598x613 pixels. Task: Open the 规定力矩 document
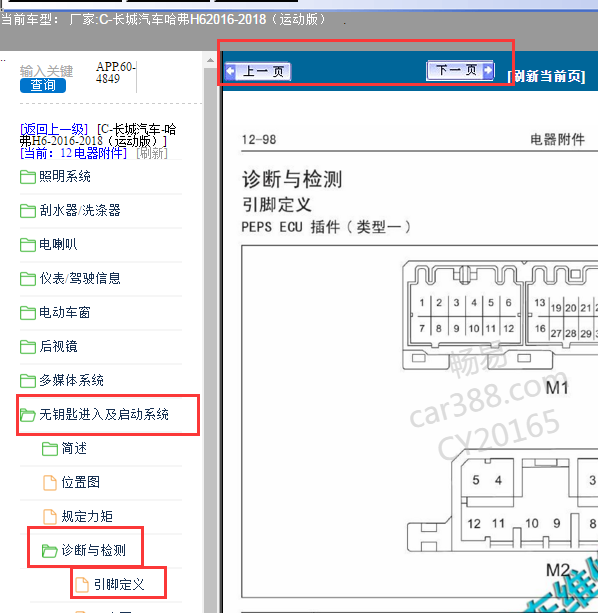87,517
